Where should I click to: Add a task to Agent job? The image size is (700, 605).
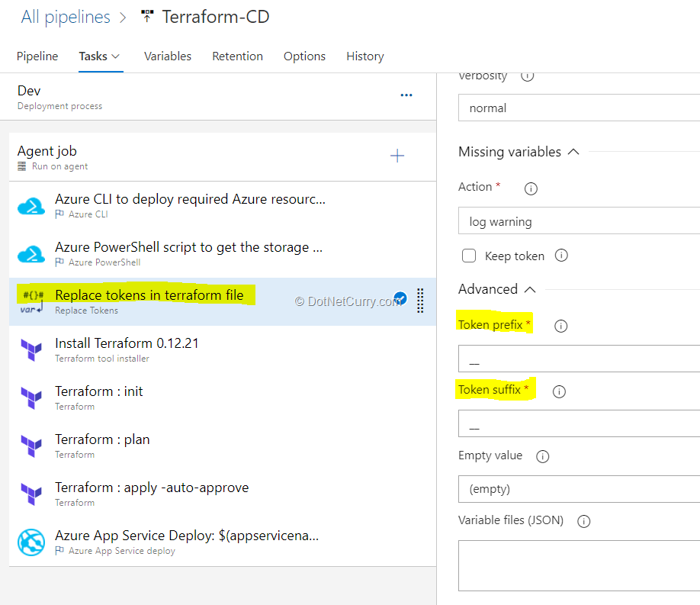(397, 156)
